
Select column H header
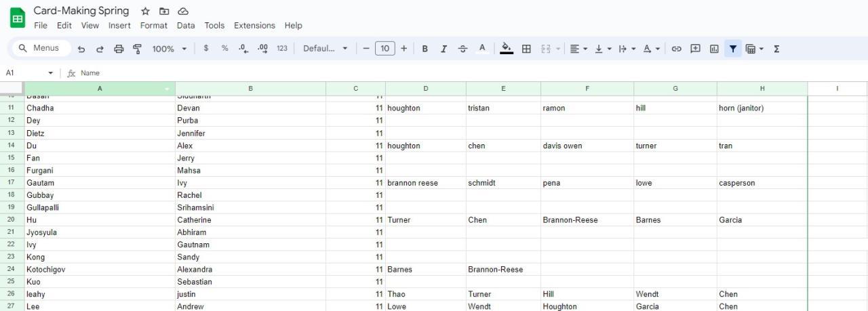tap(762, 89)
